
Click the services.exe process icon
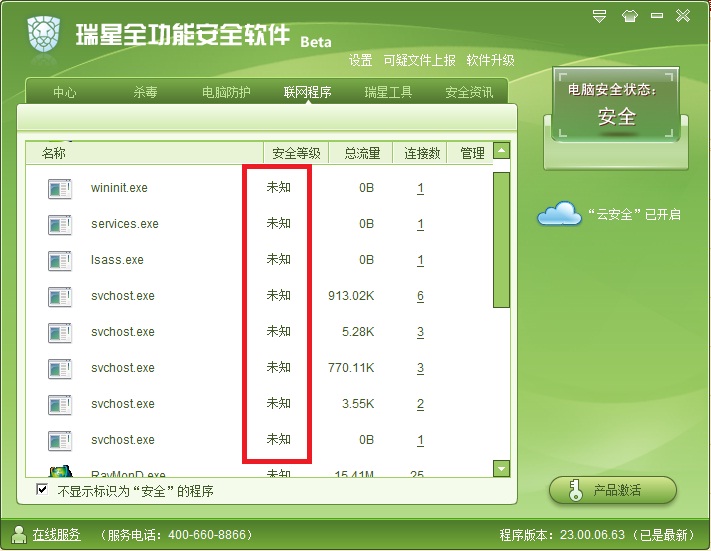[59, 224]
